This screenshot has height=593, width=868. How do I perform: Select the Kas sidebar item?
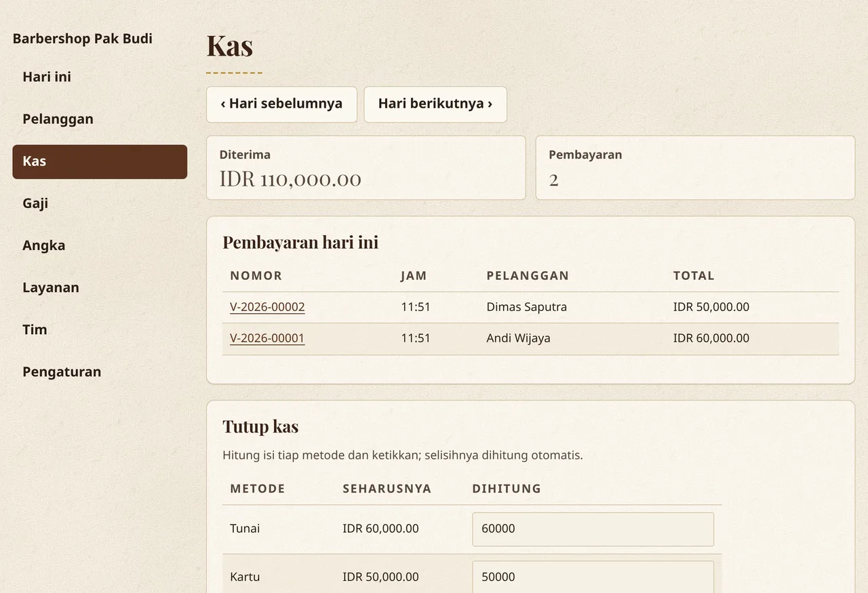(100, 161)
